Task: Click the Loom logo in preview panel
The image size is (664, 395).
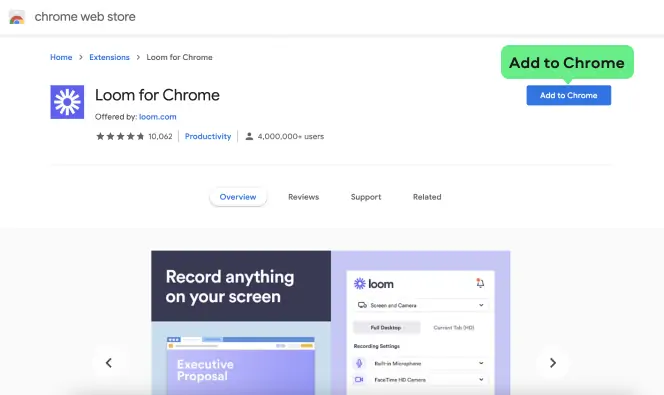Action: [x=374, y=284]
